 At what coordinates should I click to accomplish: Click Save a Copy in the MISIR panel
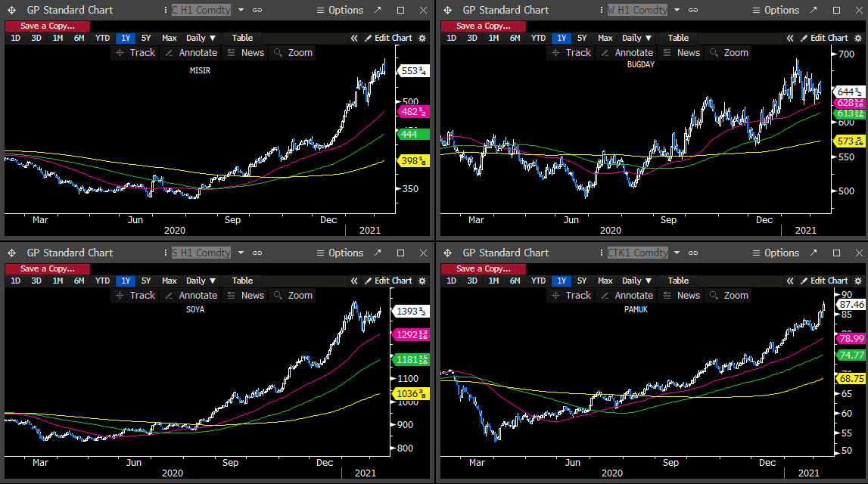[x=47, y=26]
